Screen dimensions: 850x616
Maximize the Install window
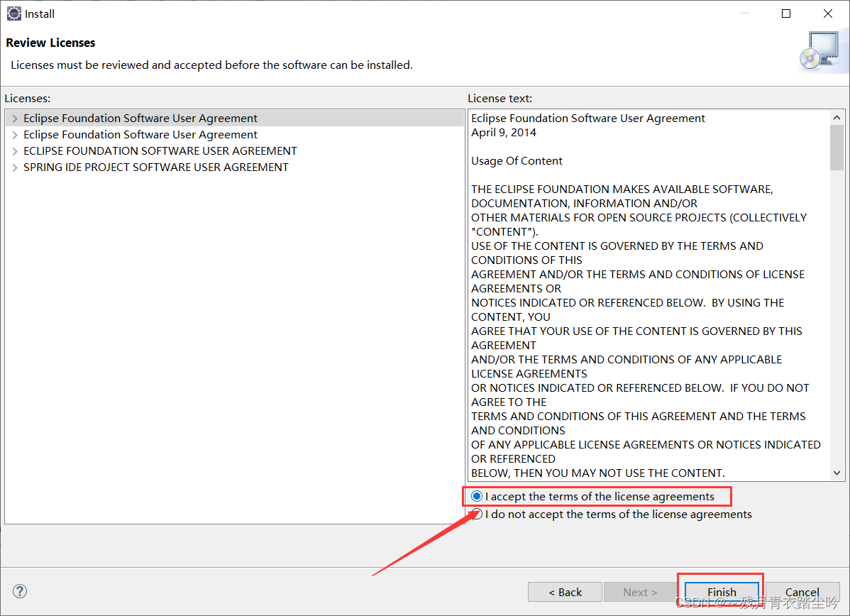(x=786, y=13)
